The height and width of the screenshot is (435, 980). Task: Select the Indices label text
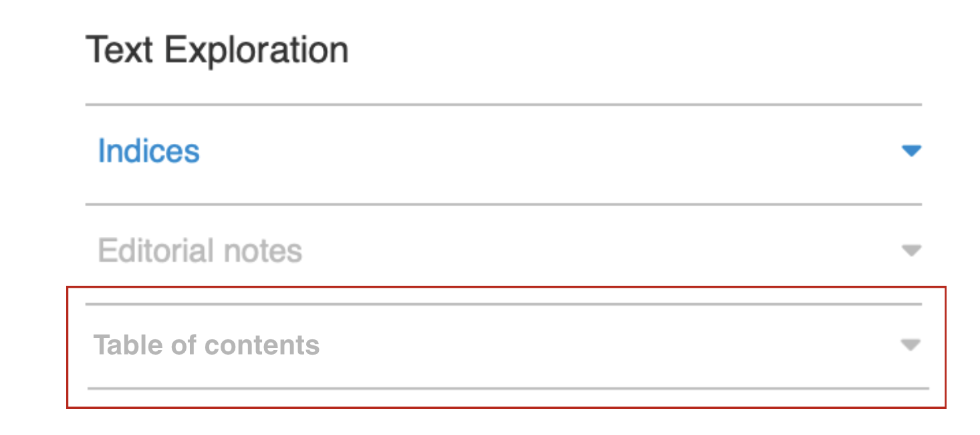[148, 151]
